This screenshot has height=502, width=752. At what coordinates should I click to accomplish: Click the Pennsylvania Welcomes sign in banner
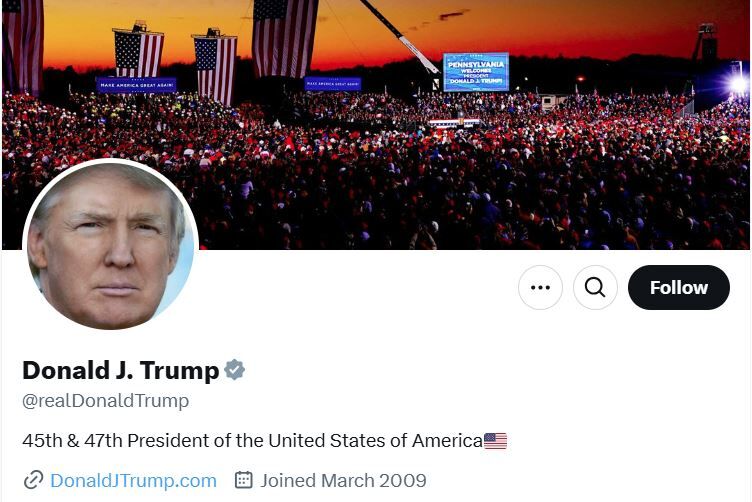[476, 72]
